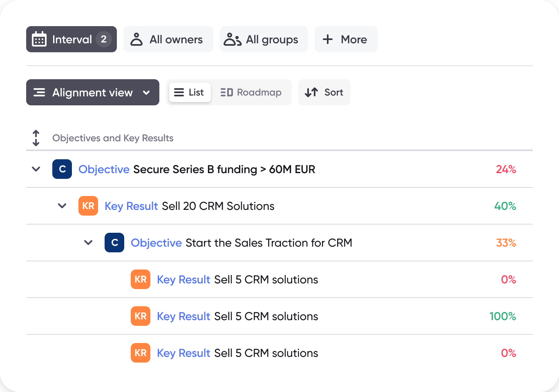Click the List tab hamburger icon
The height and width of the screenshot is (392, 559).
(179, 92)
